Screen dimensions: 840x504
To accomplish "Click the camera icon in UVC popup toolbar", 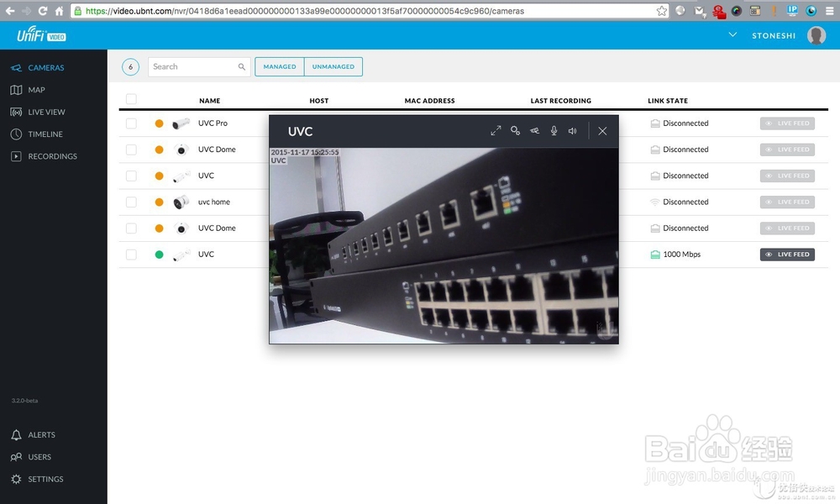I will (534, 131).
